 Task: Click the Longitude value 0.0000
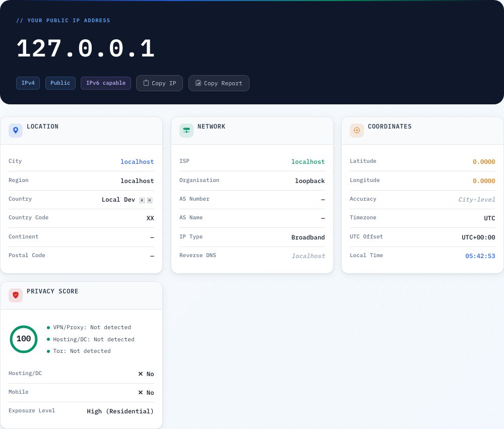(x=484, y=181)
